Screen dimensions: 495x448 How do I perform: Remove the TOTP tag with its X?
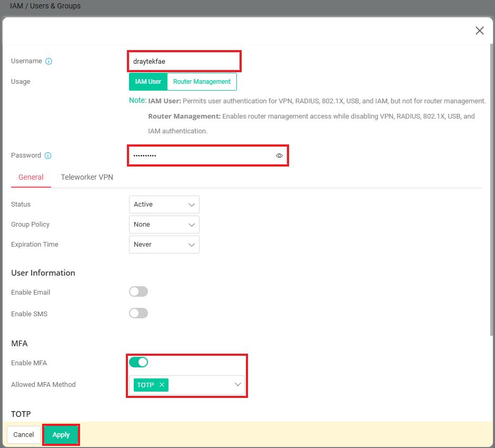[x=162, y=385]
